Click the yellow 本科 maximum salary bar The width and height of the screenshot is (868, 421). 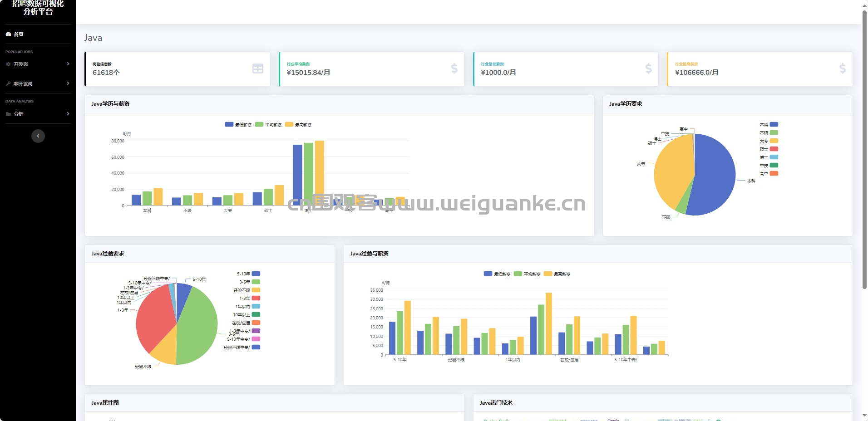[x=158, y=197]
